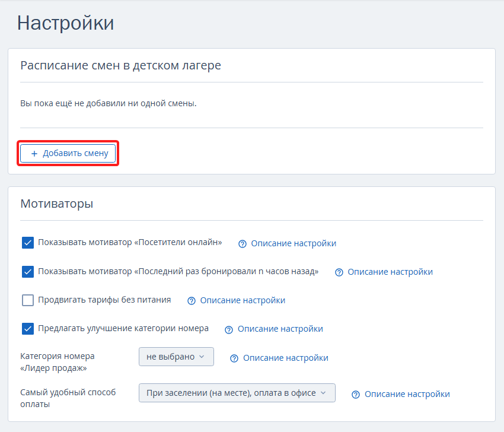504x432 pixels.
Task: Click «Категория номера «Лидер продаж»» label
Action: (x=58, y=362)
